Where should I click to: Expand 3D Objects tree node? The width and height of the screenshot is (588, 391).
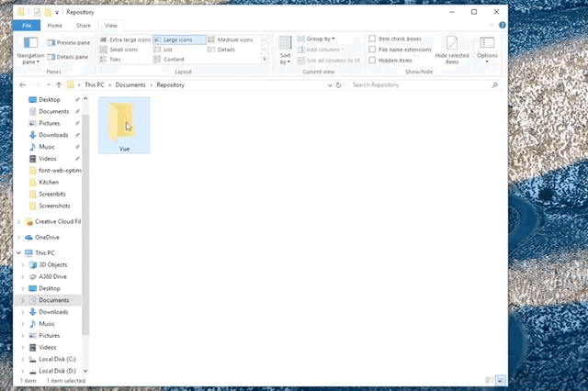click(x=23, y=264)
